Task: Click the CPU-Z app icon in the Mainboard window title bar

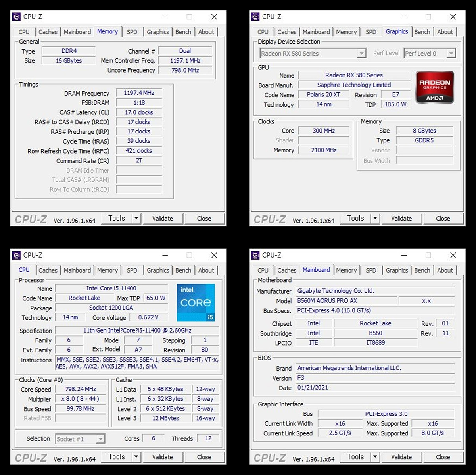Action: click(x=255, y=255)
